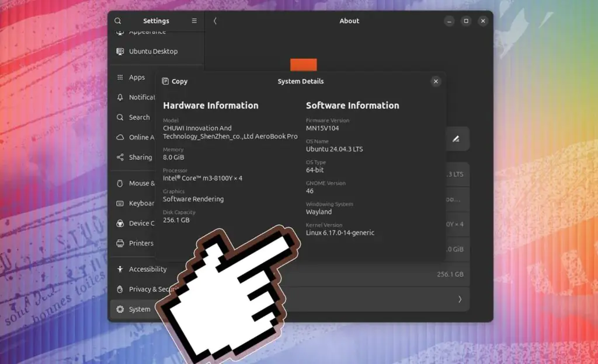Expand the System Details row chevron
Screen dimensions: 598x364
point(460,299)
